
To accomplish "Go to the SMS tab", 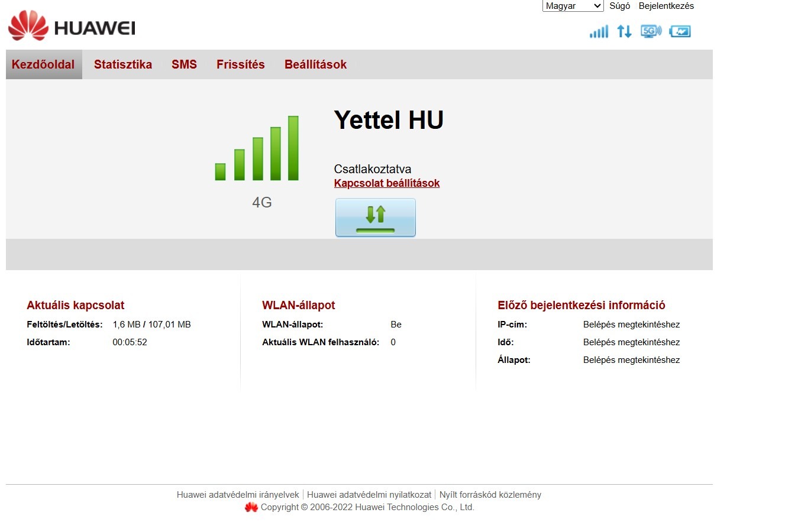I will pyautogui.click(x=184, y=64).
